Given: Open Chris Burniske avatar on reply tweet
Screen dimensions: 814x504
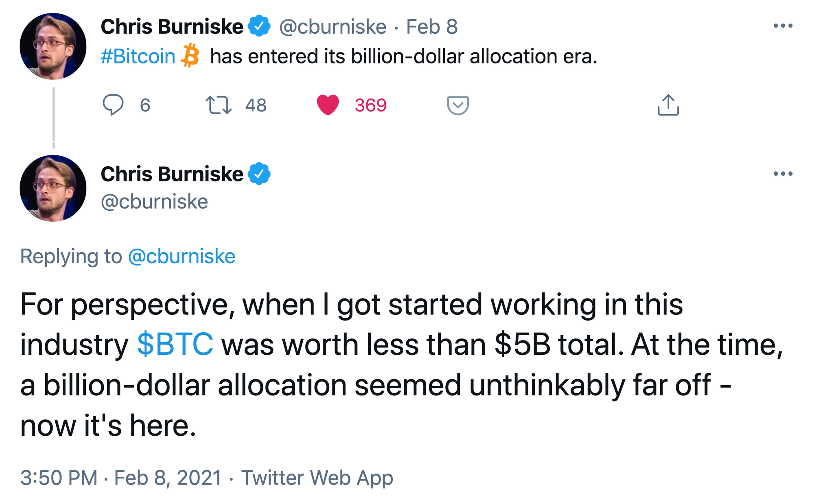Looking at the screenshot, I should 53,188.
